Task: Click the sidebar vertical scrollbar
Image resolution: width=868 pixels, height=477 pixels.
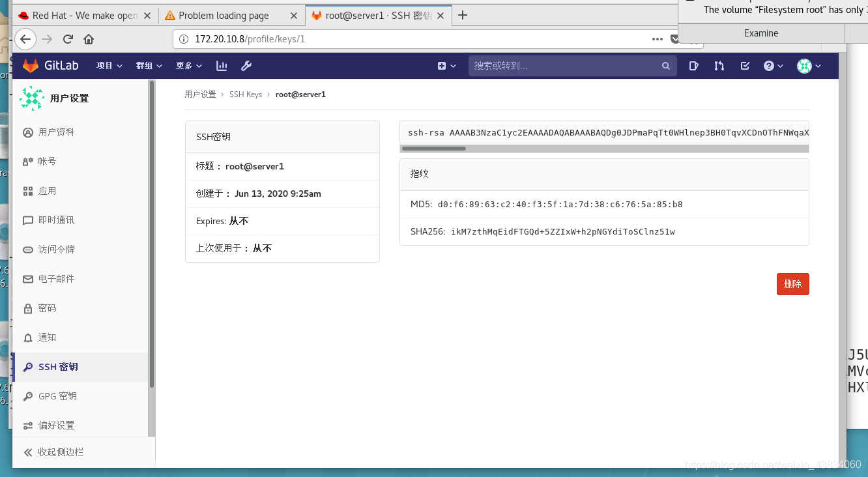Action: [152, 235]
